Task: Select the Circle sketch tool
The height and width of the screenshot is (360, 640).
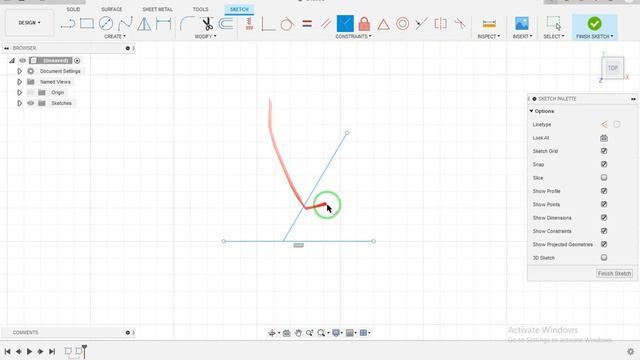Action: coord(106,24)
